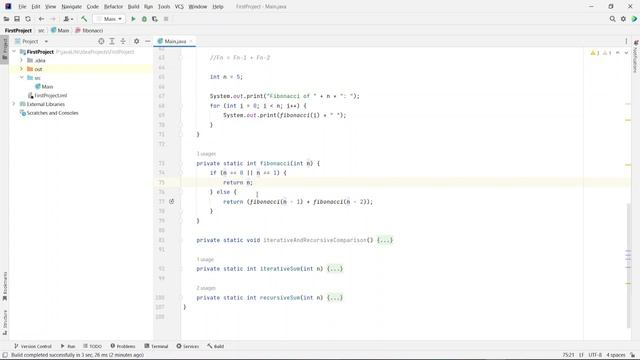Image resolution: width=640 pixels, height=360 pixels.
Task: Hide the Project panel with minus icon
Action: (x=147, y=41)
